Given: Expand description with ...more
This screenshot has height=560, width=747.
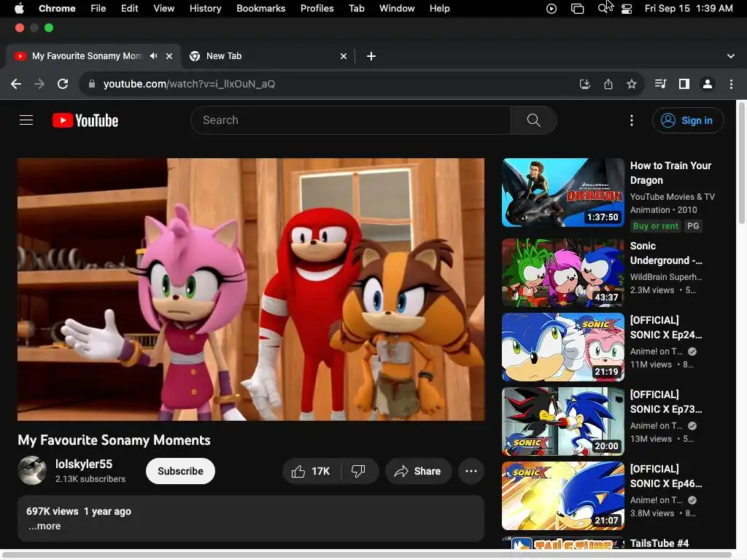Looking at the screenshot, I should click(44, 526).
